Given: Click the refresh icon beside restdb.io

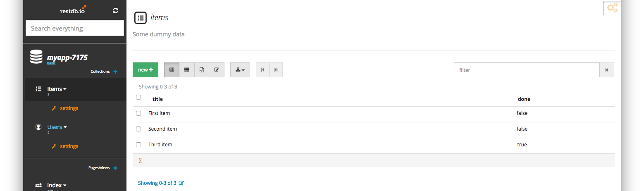Looking at the screenshot, I should click(116, 11).
